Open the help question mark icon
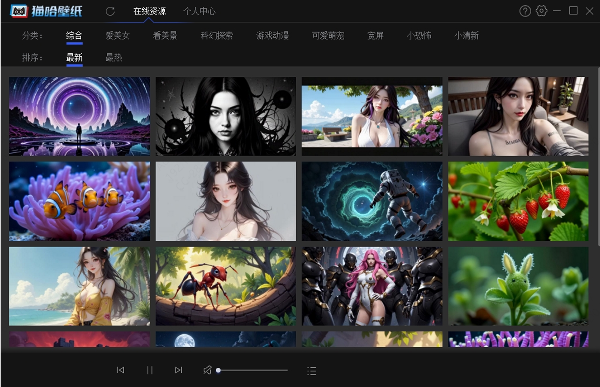 [525, 11]
